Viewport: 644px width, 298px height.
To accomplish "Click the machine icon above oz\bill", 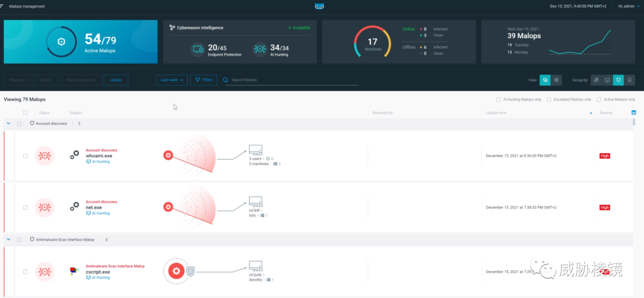I will tap(255, 201).
